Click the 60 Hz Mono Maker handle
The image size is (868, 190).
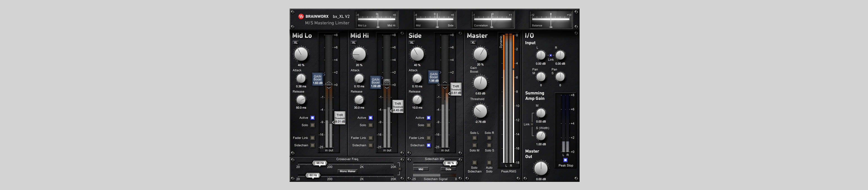313,176
